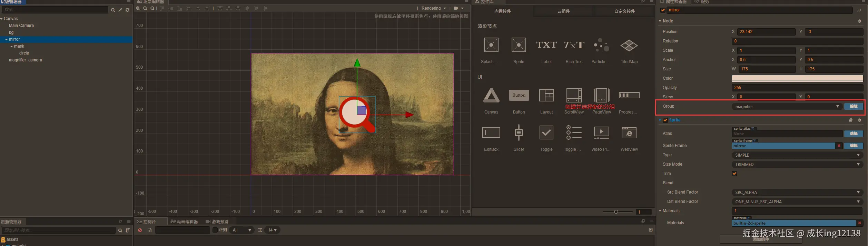Open the Dst Blend Factor dropdown

[x=797, y=202]
